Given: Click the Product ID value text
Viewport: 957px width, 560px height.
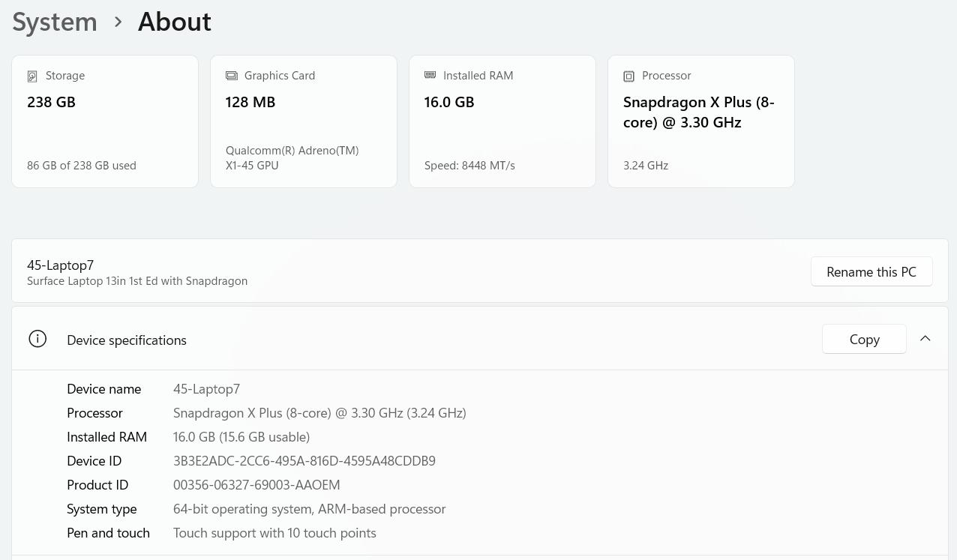Looking at the screenshot, I should pos(256,485).
